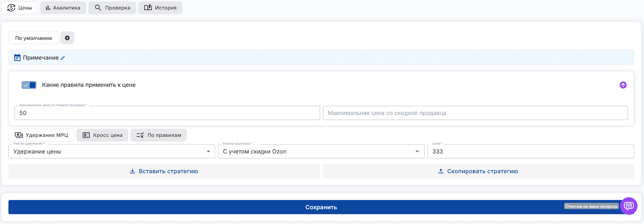
Task: Open the support chat widget icon
Action: [628, 206]
